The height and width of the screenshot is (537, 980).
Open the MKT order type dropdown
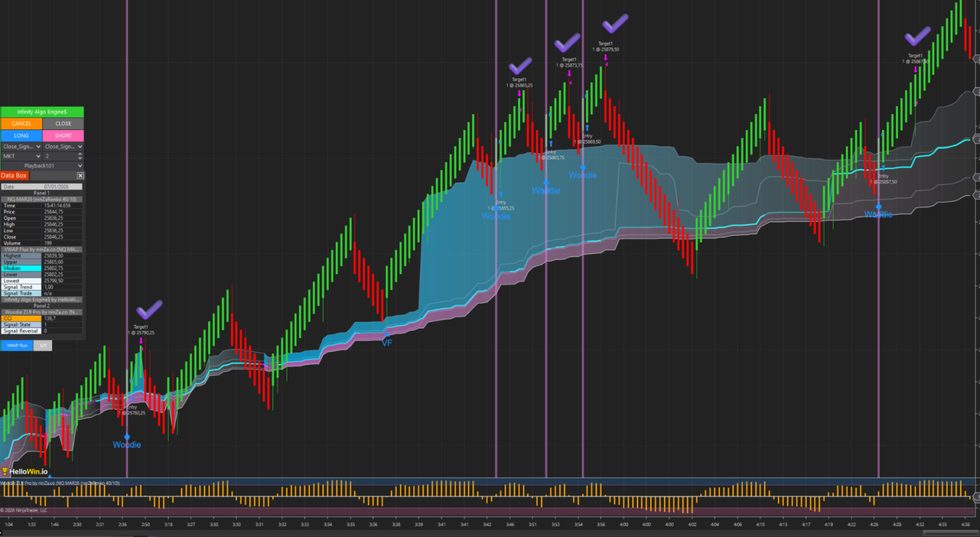tap(21, 156)
